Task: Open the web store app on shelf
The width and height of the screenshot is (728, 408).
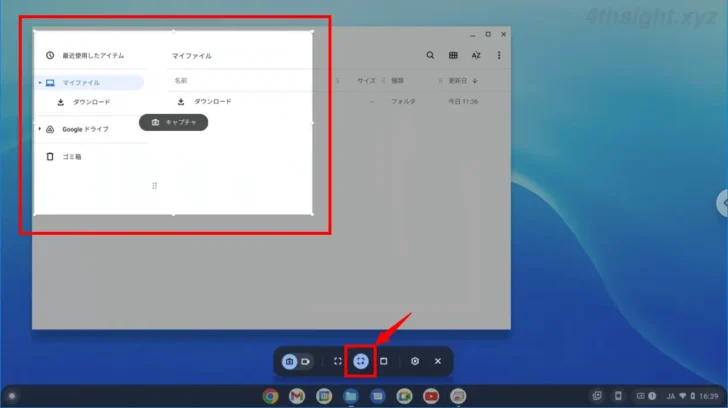Action: click(458, 396)
